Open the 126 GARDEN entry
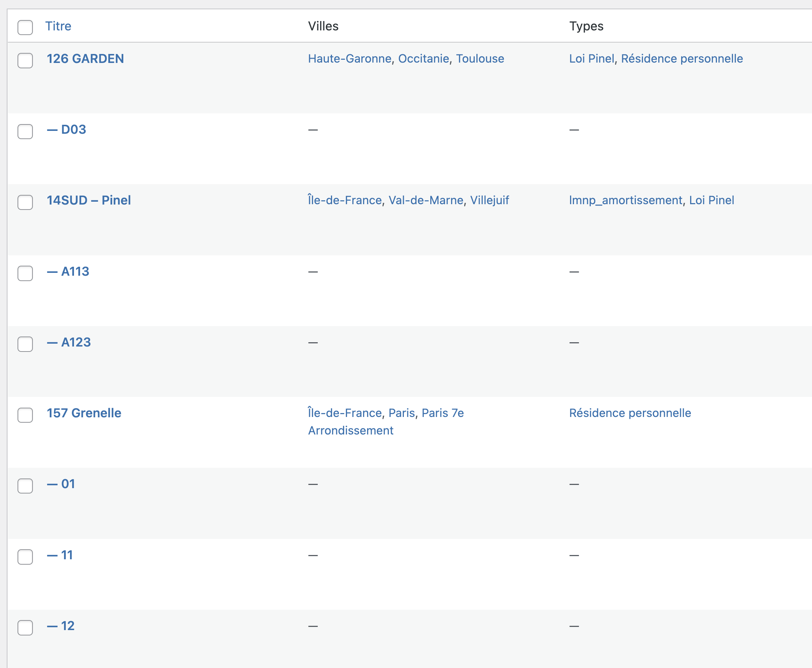 [x=85, y=59]
